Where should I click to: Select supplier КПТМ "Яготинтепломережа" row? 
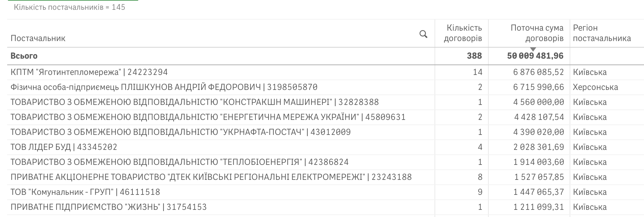click(89, 72)
